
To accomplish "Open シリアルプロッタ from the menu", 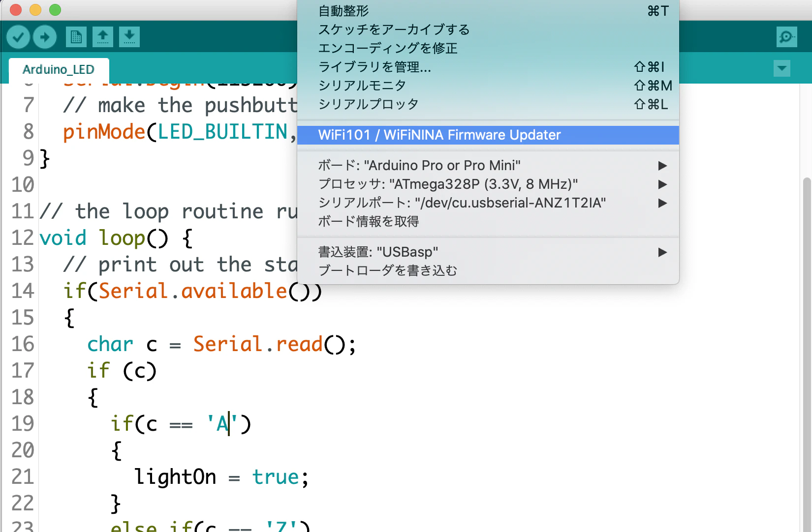I will 488,104.
